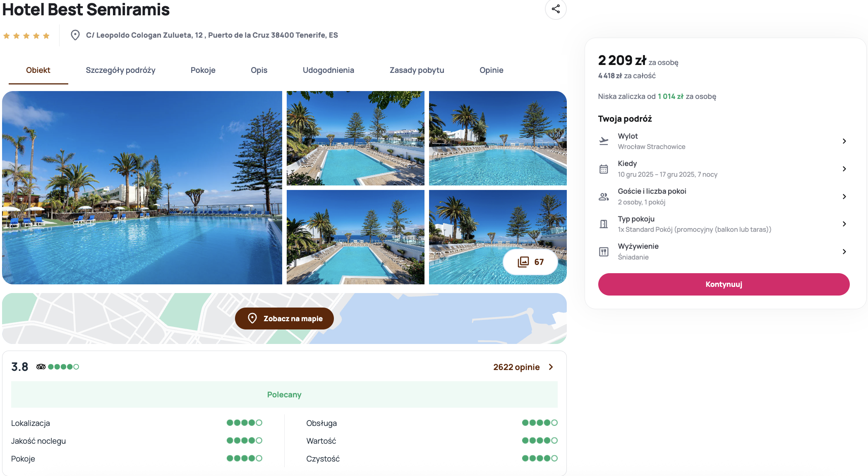This screenshot has height=476, width=868.
Task: Open top right pool photo
Action: 498,138
